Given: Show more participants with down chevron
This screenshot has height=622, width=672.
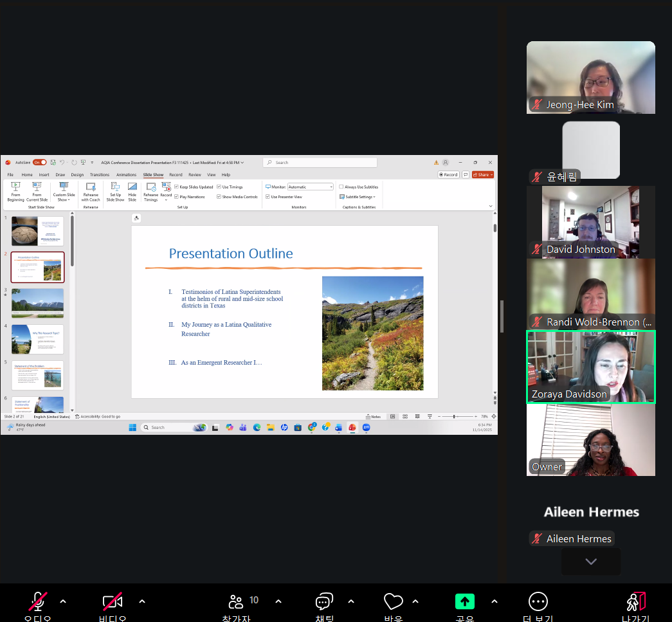Looking at the screenshot, I should coord(591,562).
